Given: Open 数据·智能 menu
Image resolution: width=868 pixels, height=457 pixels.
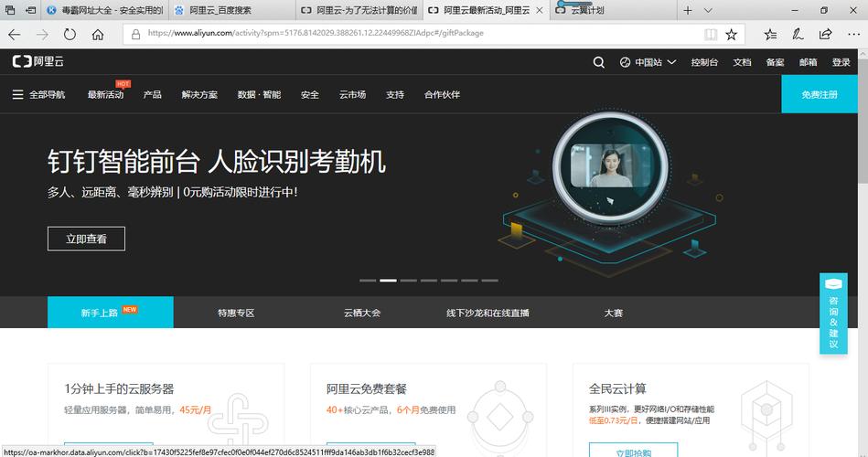Looking at the screenshot, I should point(259,95).
